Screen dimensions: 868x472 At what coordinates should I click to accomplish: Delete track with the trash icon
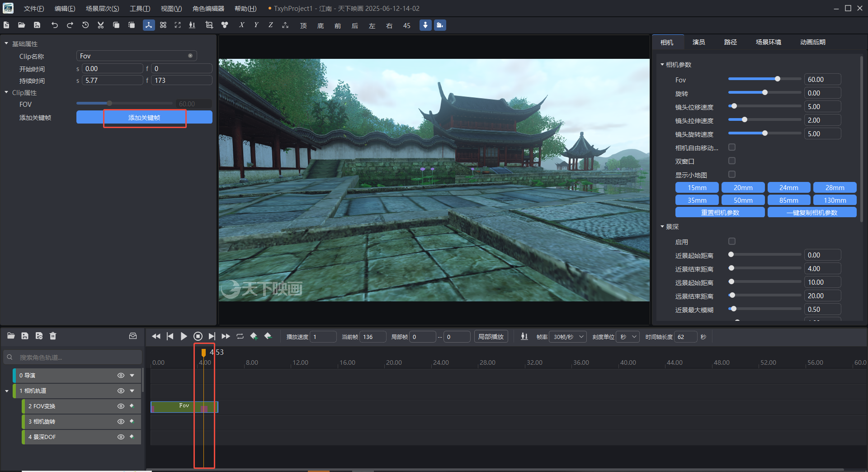pyautogui.click(x=53, y=336)
